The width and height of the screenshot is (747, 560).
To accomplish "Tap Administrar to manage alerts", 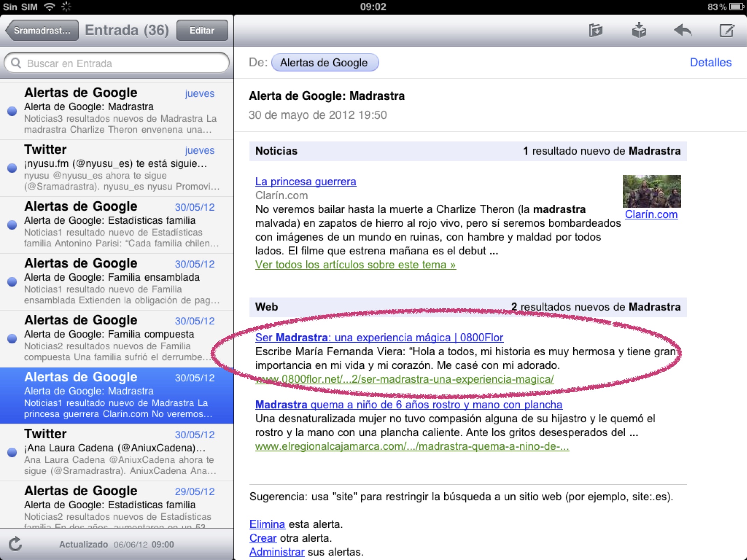I will [x=277, y=552].
